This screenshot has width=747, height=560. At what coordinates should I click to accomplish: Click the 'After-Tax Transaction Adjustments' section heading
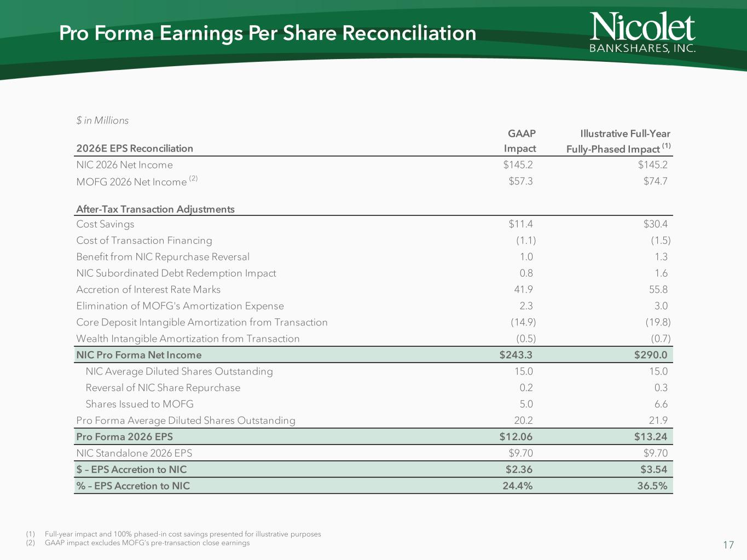pyautogui.click(x=155, y=209)
